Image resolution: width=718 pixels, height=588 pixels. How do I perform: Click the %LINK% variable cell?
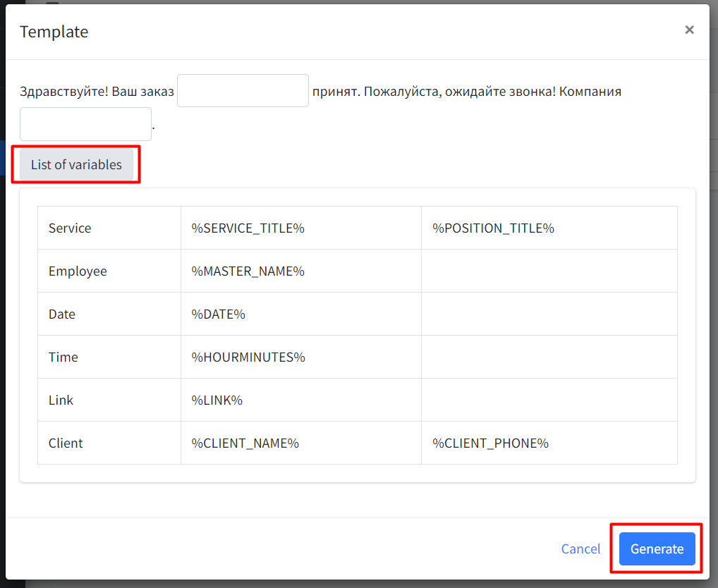click(x=217, y=400)
